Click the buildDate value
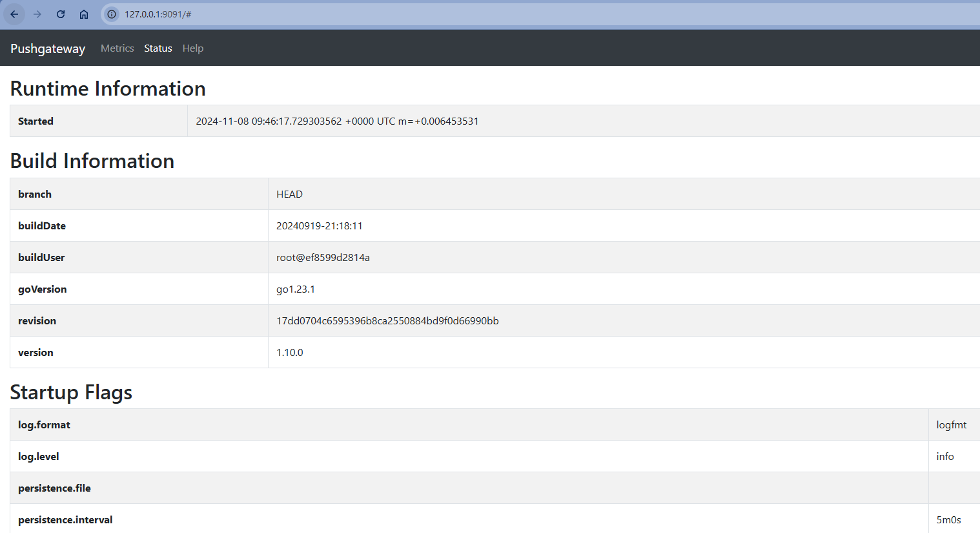Viewport: 980px width, 533px height. tap(319, 226)
